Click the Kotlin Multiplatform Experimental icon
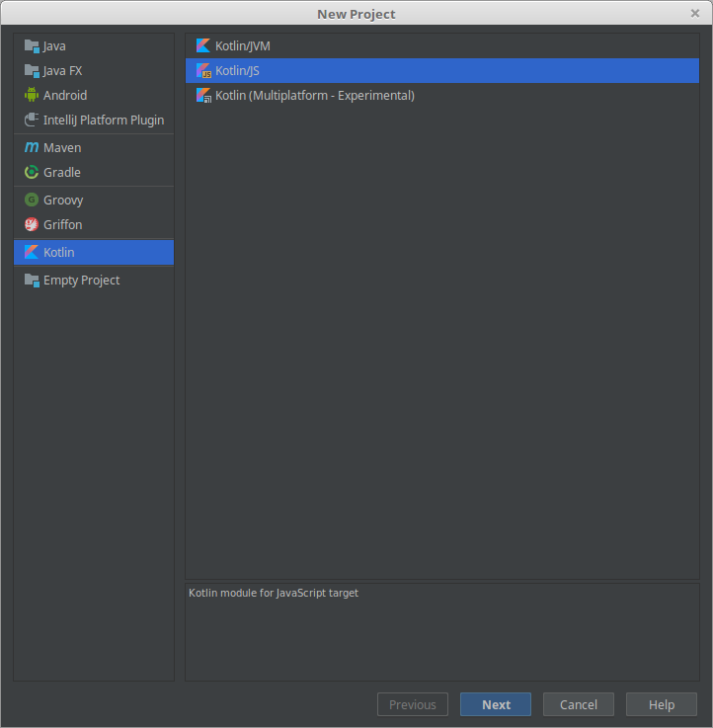This screenshot has height=728, width=713. (x=203, y=95)
